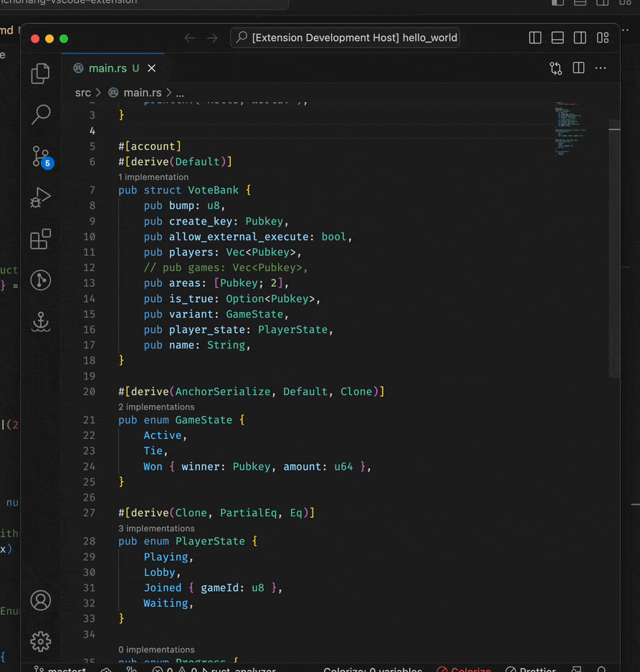The image size is (640, 672).
Task: Close the main.rs tab
Action: click(152, 68)
